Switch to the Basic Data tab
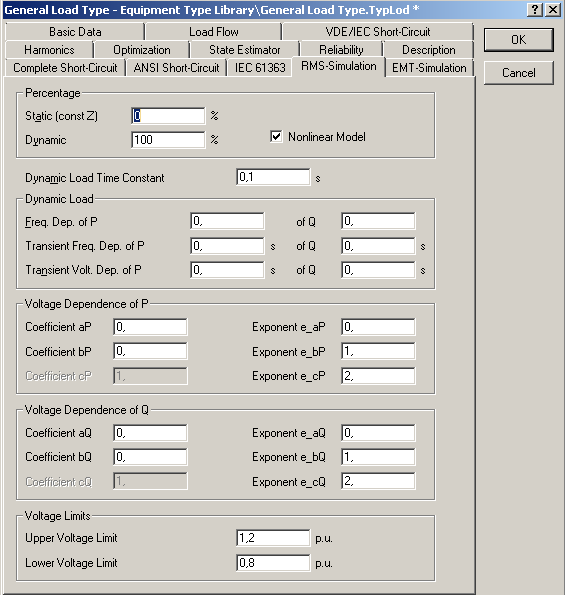565x595 pixels. (x=75, y=32)
